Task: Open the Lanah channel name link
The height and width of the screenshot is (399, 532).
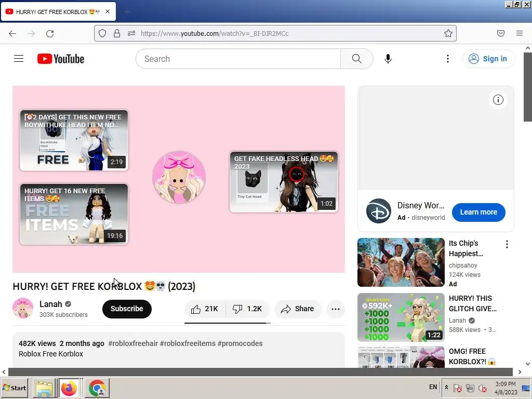Action: pyautogui.click(x=50, y=304)
